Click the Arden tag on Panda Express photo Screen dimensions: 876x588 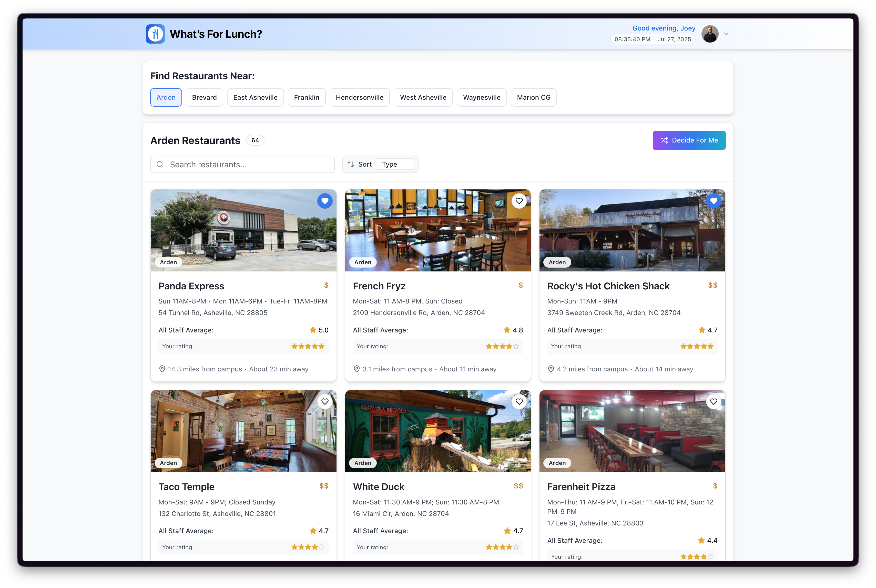[168, 262]
